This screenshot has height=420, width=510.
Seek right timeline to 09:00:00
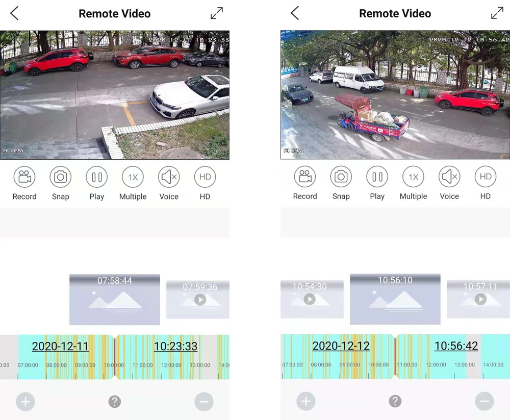350,365
